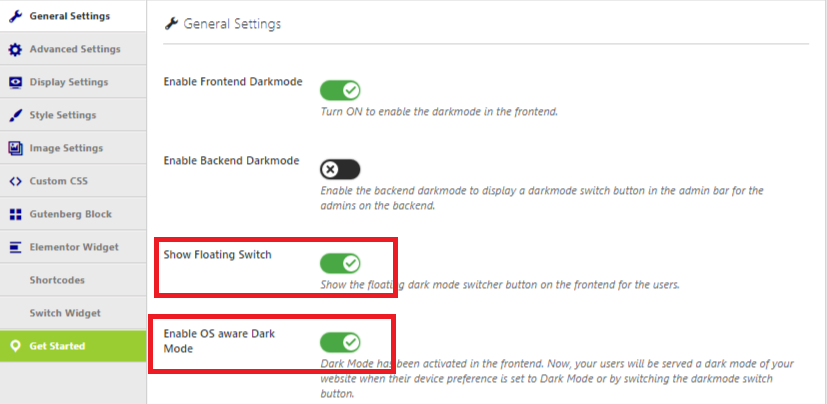Open the Style Settings tab label
Image resolution: width=827 pixels, height=404 pixels.
click(x=63, y=115)
